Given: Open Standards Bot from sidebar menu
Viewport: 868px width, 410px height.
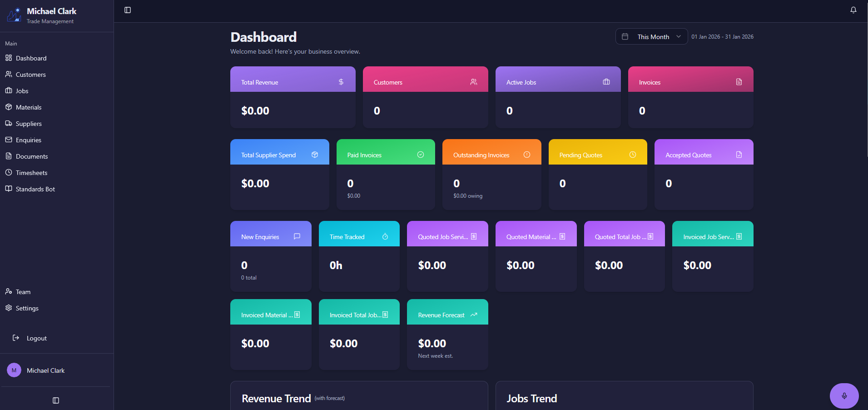Looking at the screenshot, I should tap(35, 189).
